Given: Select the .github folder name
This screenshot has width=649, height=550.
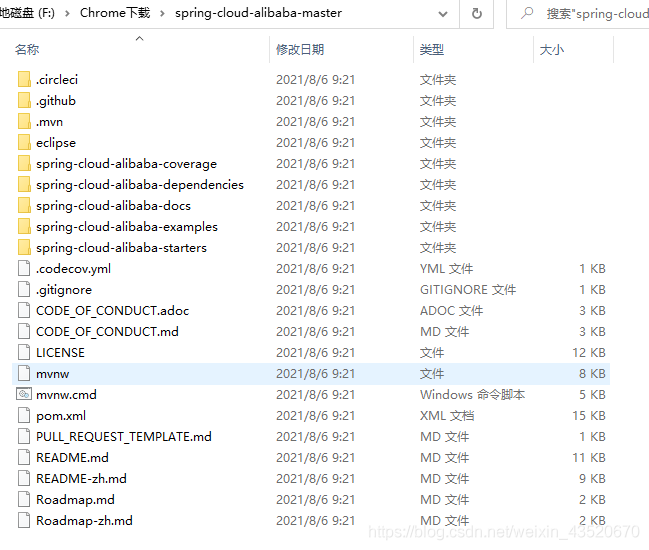Looking at the screenshot, I should 56,101.
